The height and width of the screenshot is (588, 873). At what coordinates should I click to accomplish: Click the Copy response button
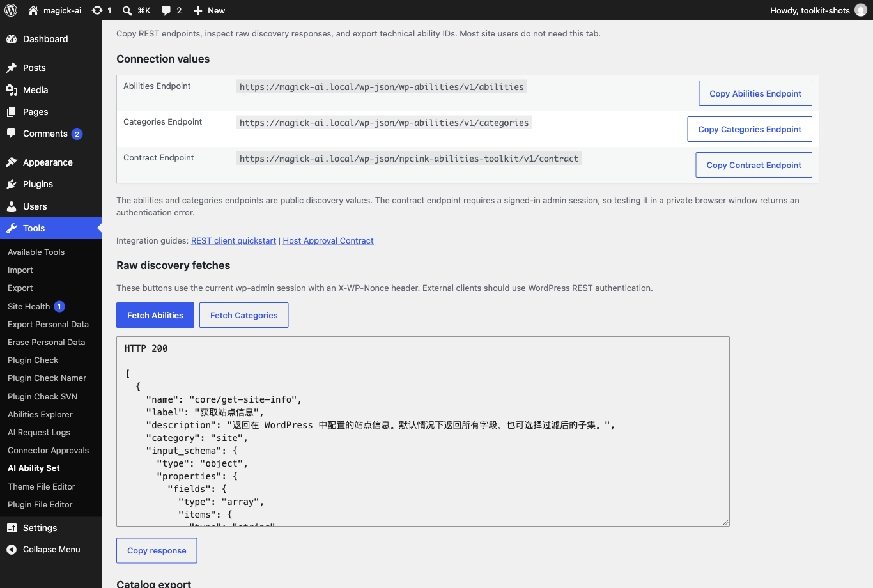click(157, 550)
